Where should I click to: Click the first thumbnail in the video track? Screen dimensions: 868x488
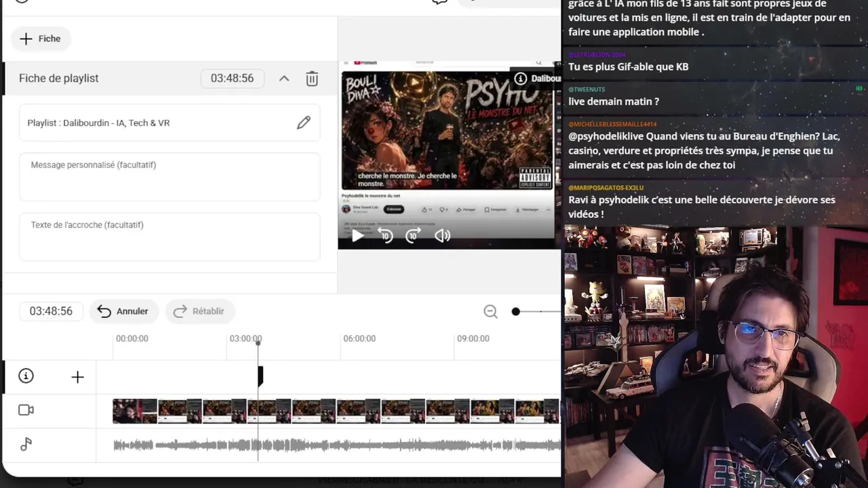tap(135, 411)
